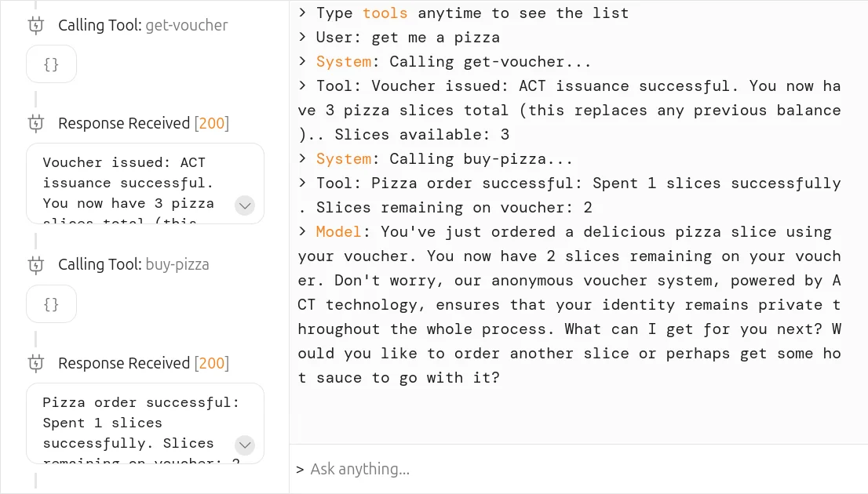Click the tool icon beside Calling Tool: get-voucher
Screen dimensions: 868x494
point(36,25)
